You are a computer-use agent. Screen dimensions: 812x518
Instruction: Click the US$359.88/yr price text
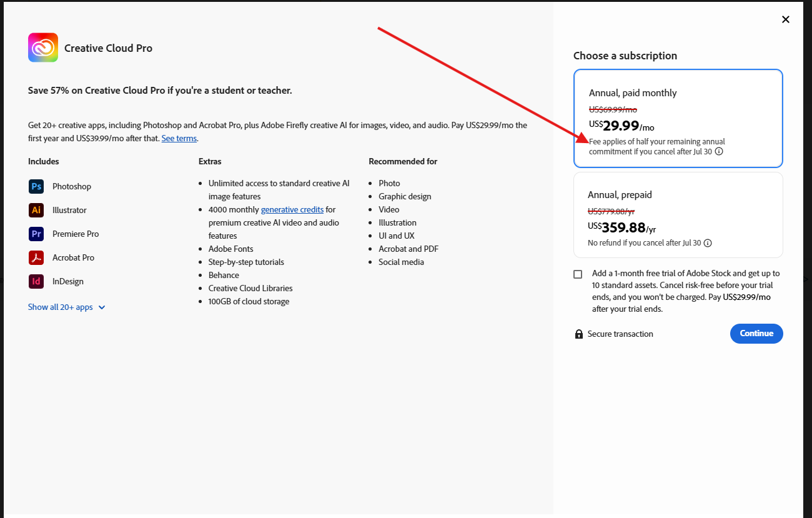[x=622, y=226]
